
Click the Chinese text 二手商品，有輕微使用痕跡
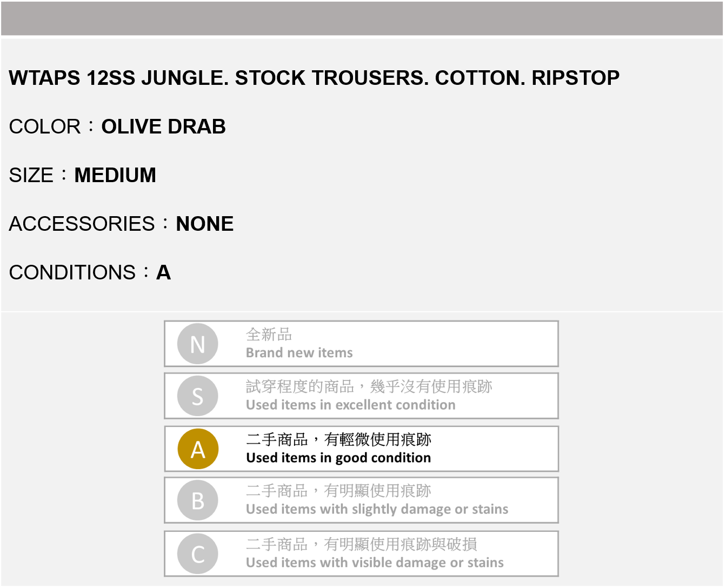pos(338,439)
